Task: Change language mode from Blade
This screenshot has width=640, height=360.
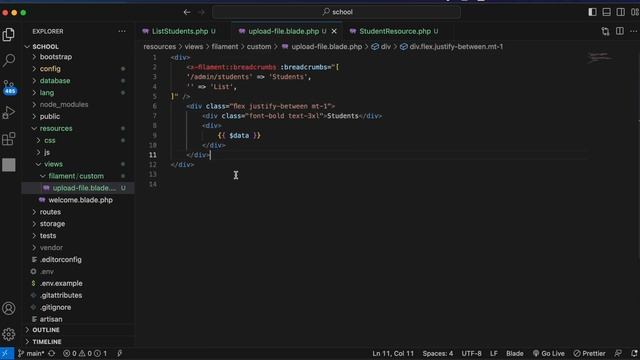Action: point(515,353)
